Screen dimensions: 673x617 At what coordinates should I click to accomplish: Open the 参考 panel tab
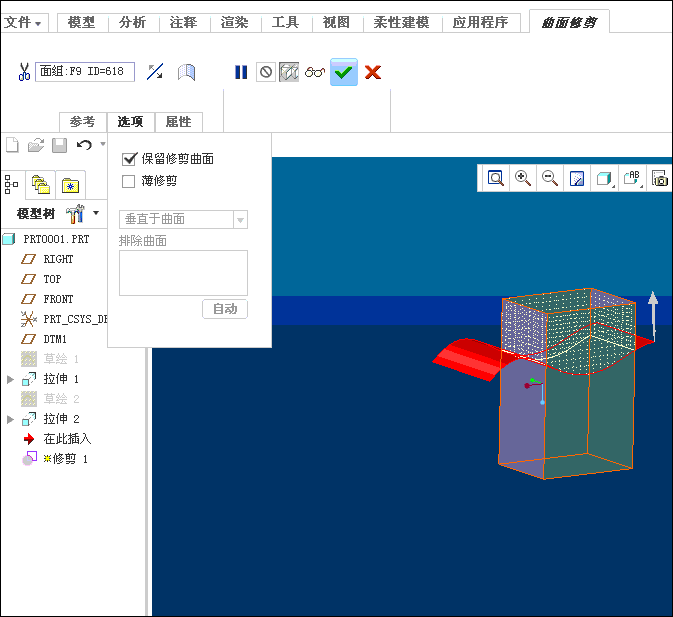[x=82, y=122]
